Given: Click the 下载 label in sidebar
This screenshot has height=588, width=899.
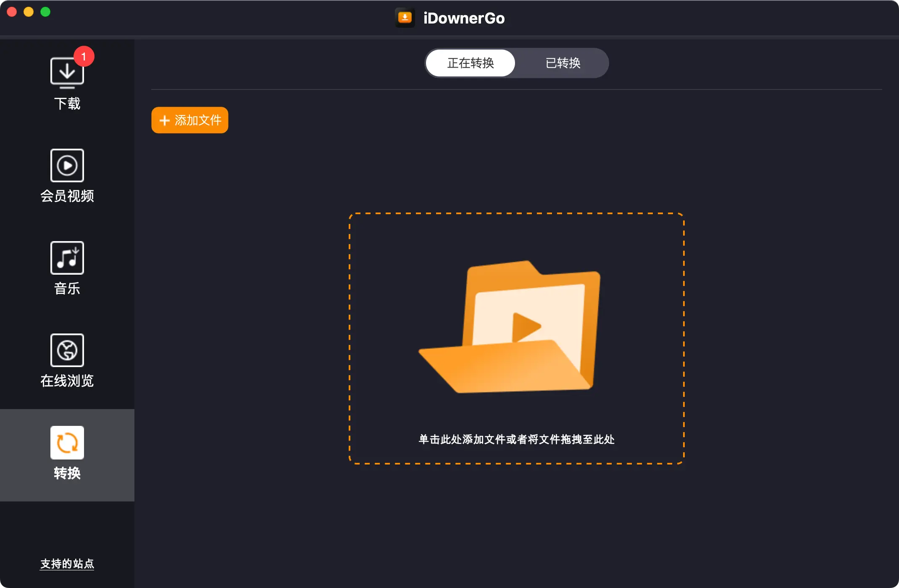Looking at the screenshot, I should [67, 104].
